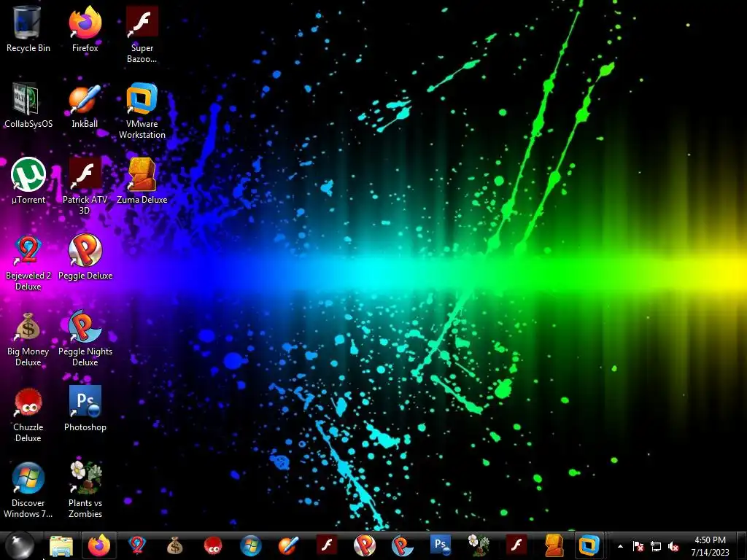Click the Big Money moneybag taskbar icon
This screenshot has height=560, width=747.
click(x=175, y=545)
